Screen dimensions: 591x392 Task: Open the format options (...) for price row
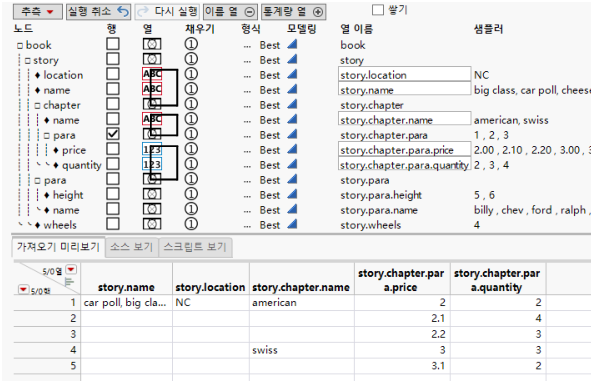(247, 151)
